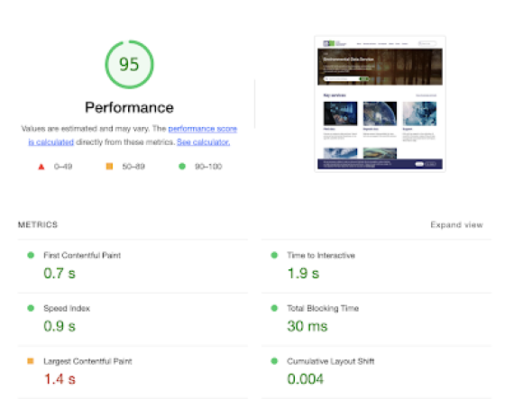Click the METRICS section heading
The image size is (532, 399).
(38, 225)
